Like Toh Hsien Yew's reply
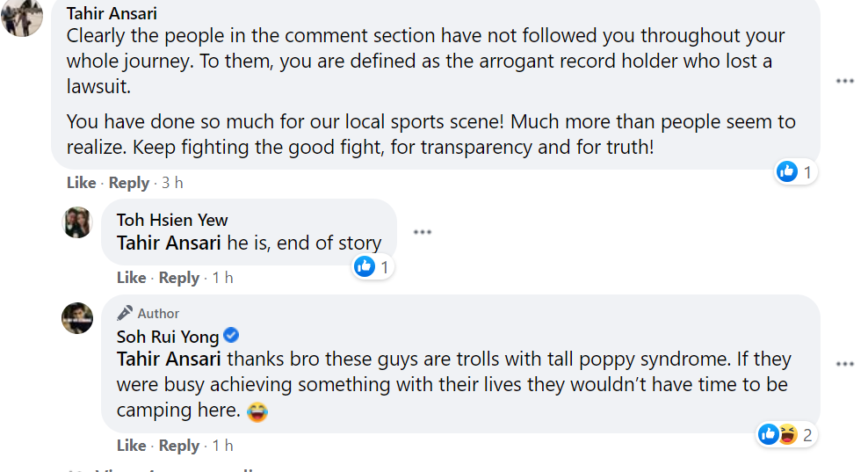 [131, 278]
